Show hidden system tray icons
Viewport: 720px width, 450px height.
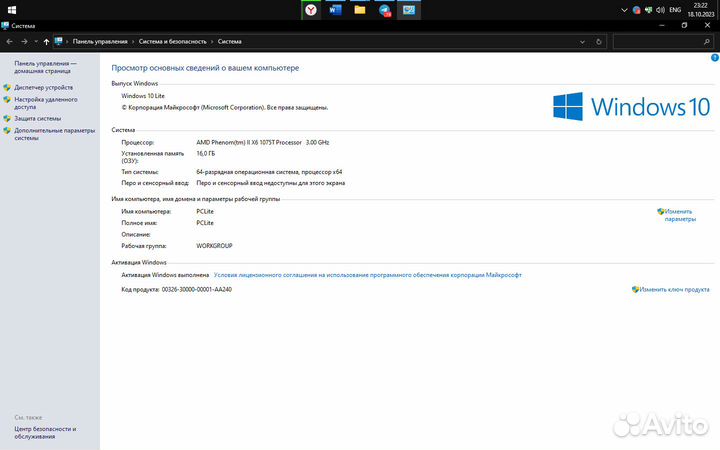[624, 10]
